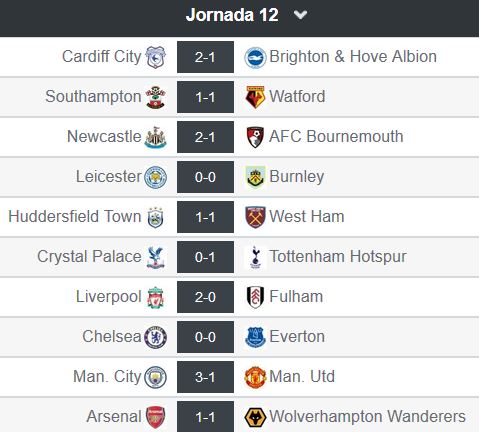Click the Liverpool club crest
The height and width of the screenshot is (432, 479).
point(155,297)
